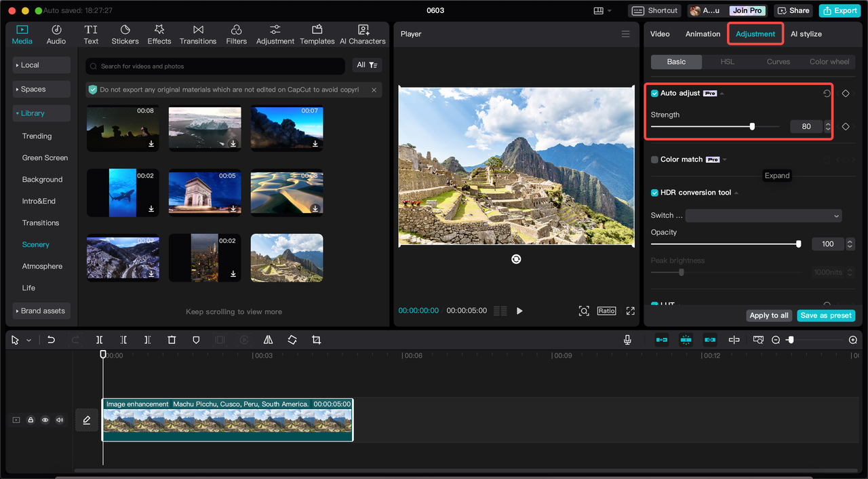The height and width of the screenshot is (479, 868).
Task: Open the Switch dropdown in HDR section
Action: [763, 216]
